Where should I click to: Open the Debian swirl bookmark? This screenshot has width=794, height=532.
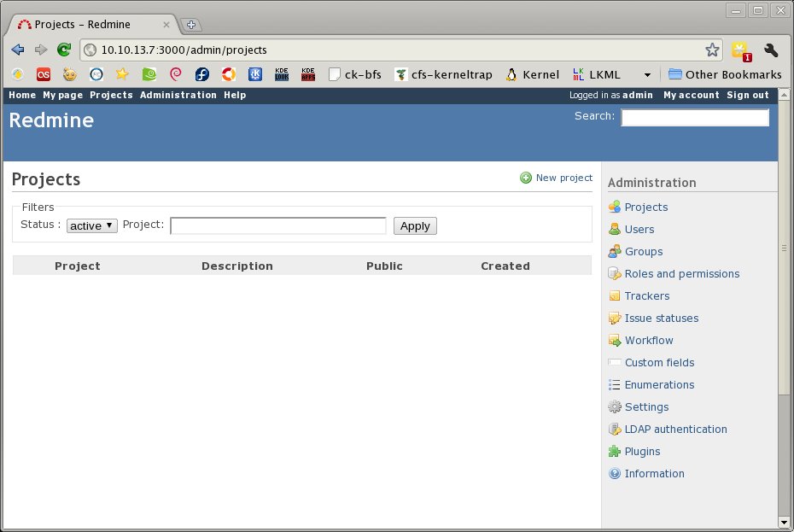[x=176, y=74]
